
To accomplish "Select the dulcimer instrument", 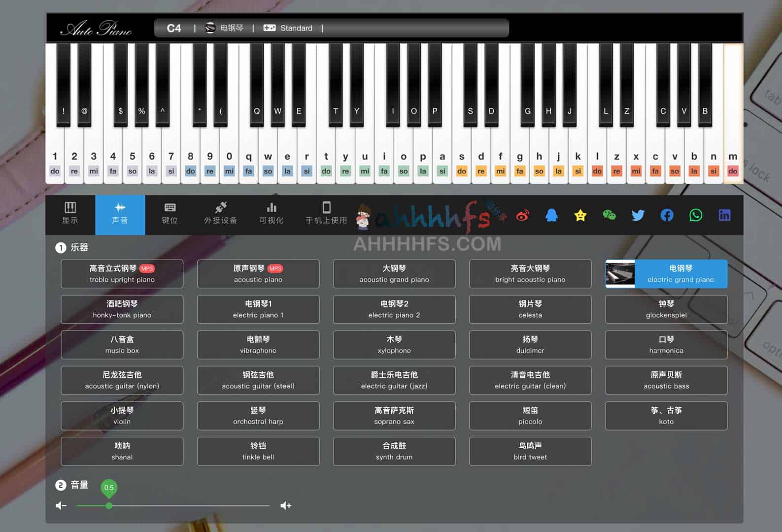I will click(530, 345).
